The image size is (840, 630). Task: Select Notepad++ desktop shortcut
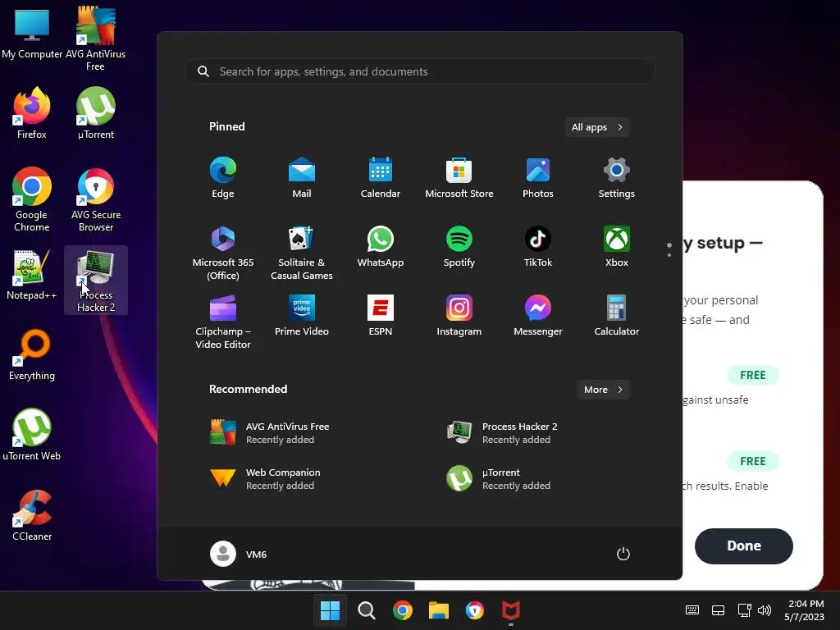pyautogui.click(x=32, y=274)
